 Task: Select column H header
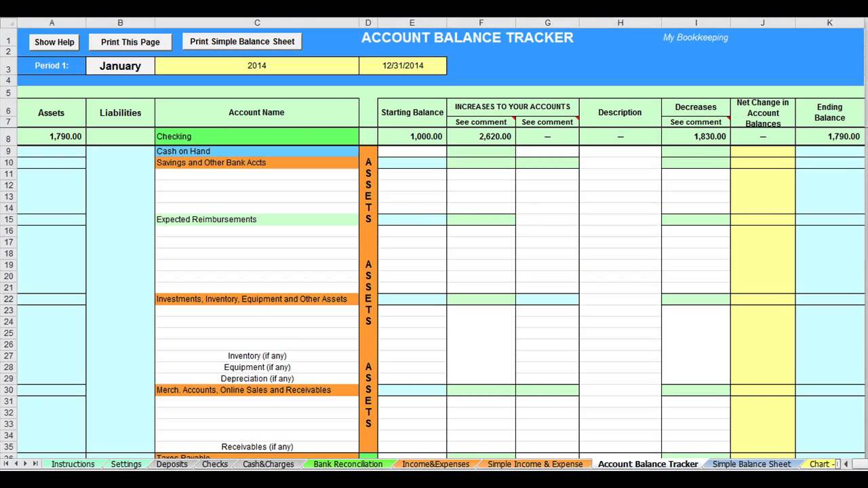click(620, 23)
